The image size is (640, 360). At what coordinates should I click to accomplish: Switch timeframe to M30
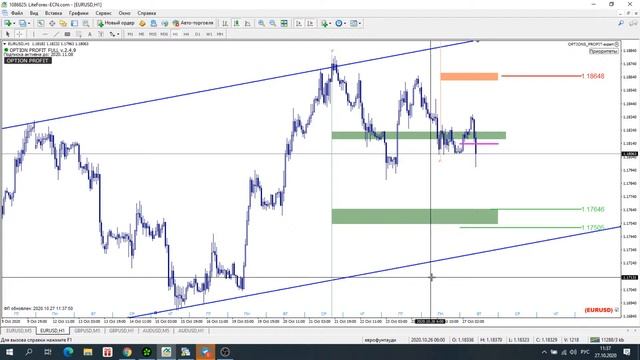pos(164,34)
